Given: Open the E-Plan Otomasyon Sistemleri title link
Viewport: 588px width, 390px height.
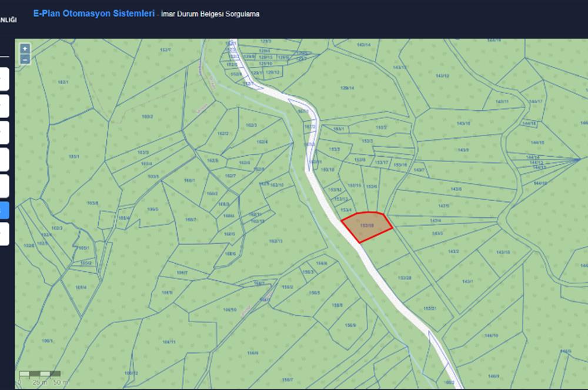Looking at the screenshot, I should click(95, 13).
